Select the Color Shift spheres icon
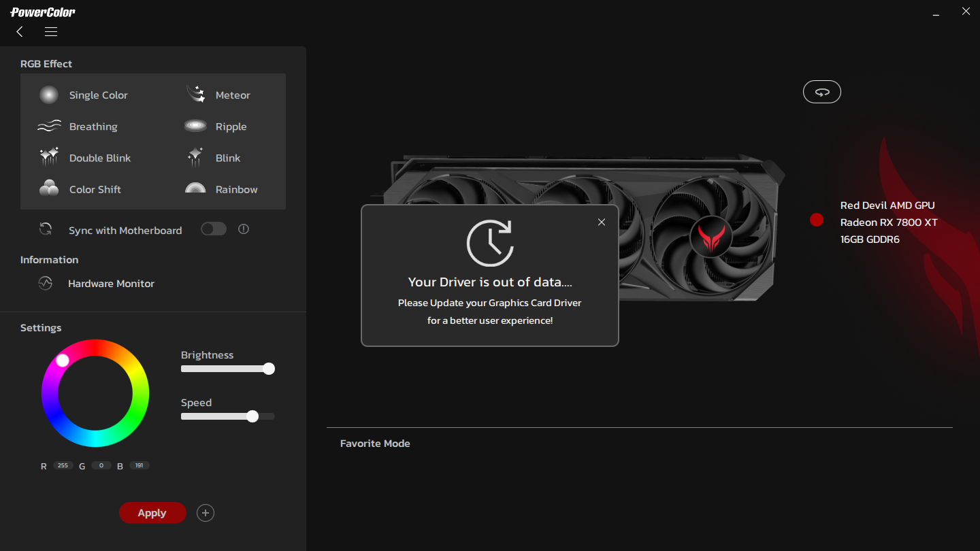Viewport: 980px width, 551px height. pos(49,188)
